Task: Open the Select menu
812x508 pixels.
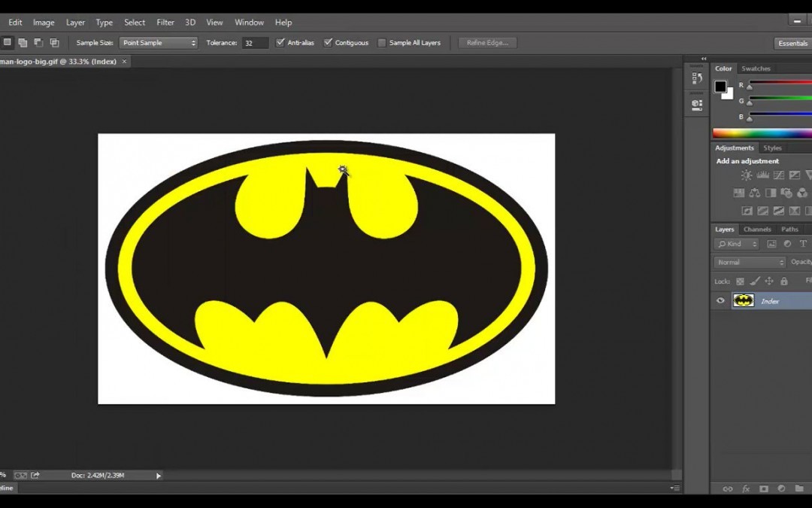Action: pyautogui.click(x=134, y=23)
